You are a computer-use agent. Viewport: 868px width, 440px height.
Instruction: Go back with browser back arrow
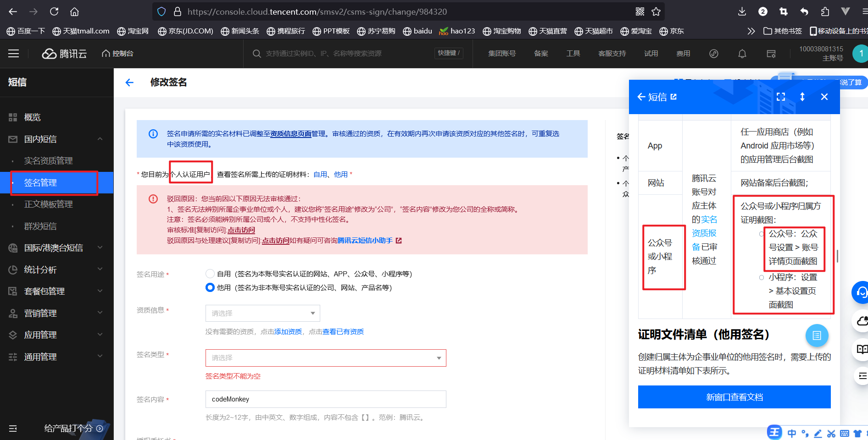click(x=13, y=11)
